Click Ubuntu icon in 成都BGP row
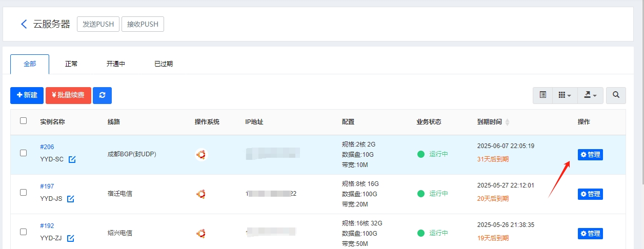The image size is (644, 249). 201,154
